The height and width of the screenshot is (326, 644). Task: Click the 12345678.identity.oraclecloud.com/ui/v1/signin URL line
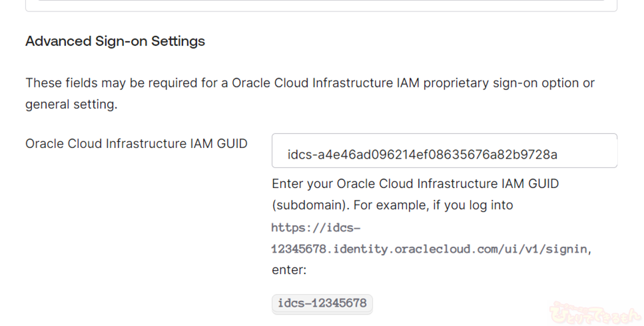(x=430, y=249)
